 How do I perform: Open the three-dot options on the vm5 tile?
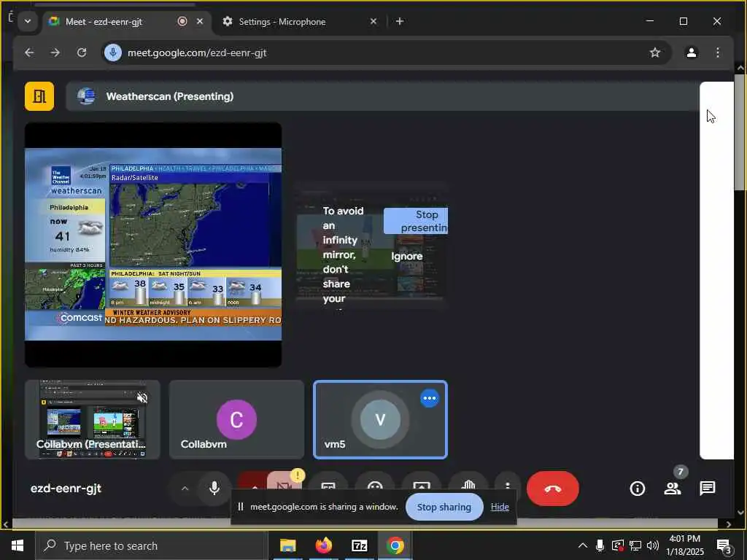[x=429, y=398]
